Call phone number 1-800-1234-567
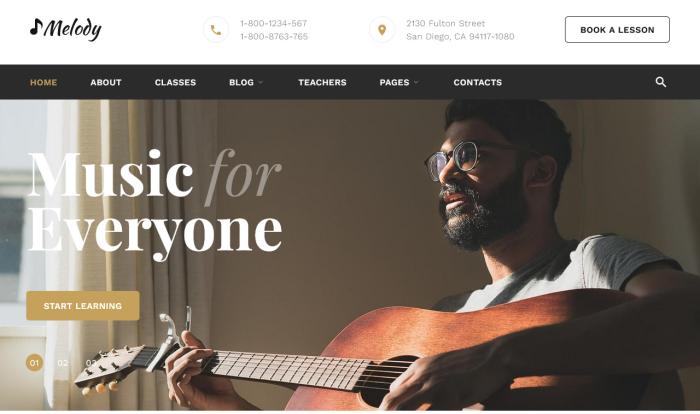The image size is (700, 414). click(273, 23)
